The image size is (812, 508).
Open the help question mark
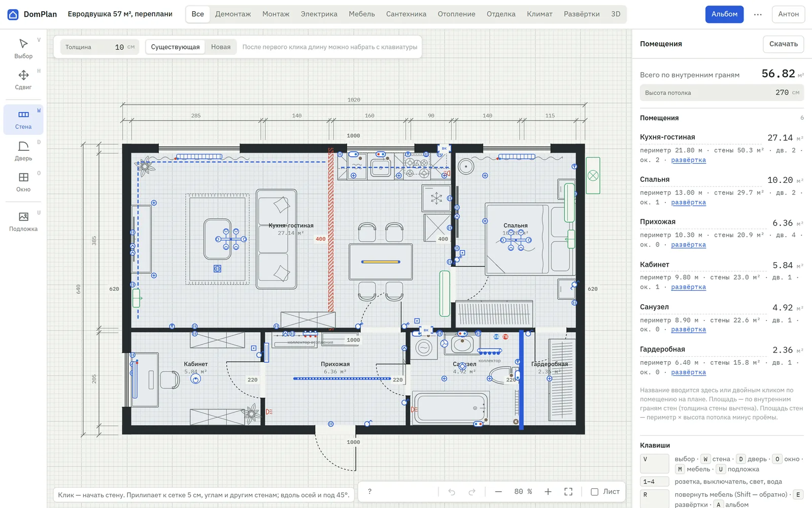click(369, 492)
